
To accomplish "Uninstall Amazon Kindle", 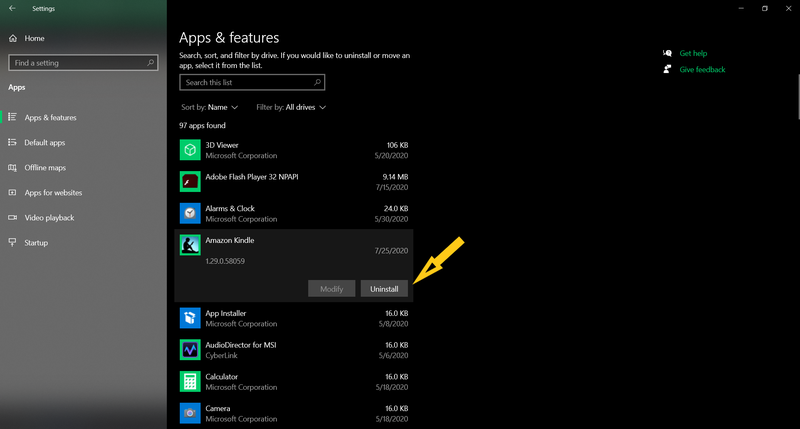I will click(384, 289).
